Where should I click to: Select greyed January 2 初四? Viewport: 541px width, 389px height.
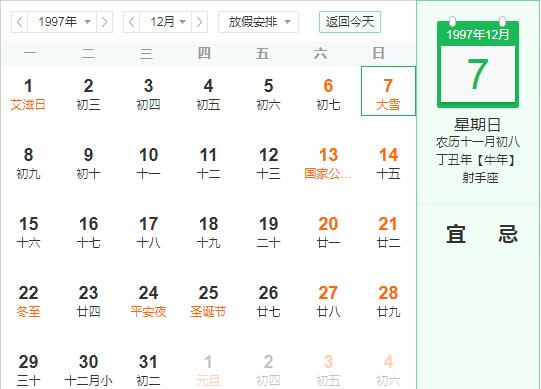[268, 370]
